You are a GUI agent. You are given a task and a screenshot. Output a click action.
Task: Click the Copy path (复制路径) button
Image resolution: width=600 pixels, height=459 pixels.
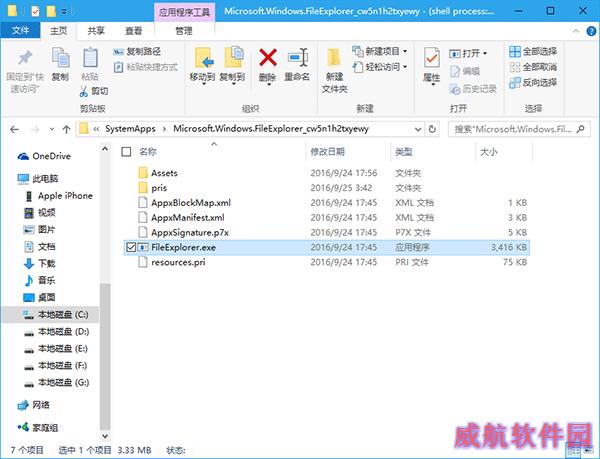click(137, 51)
